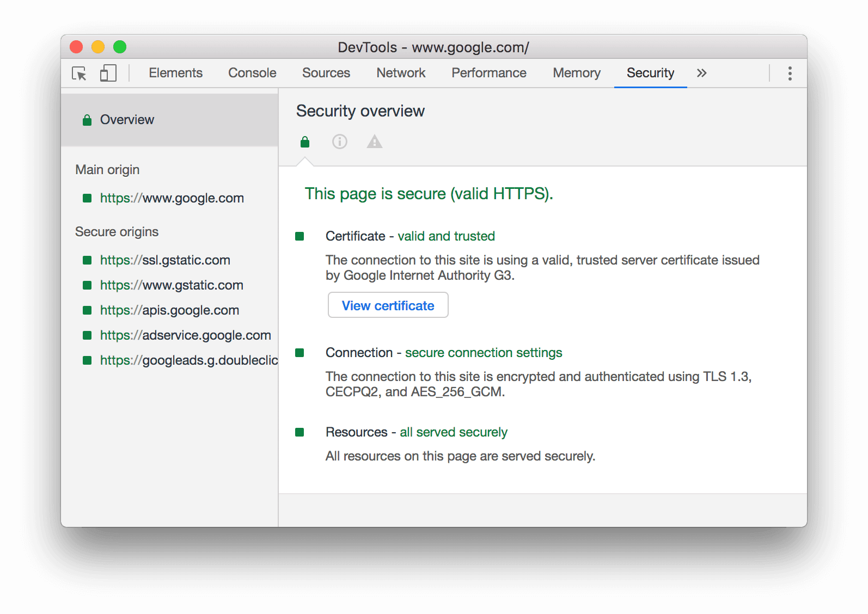
Task: Switch to the Elements tab
Action: (x=175, y=73)
